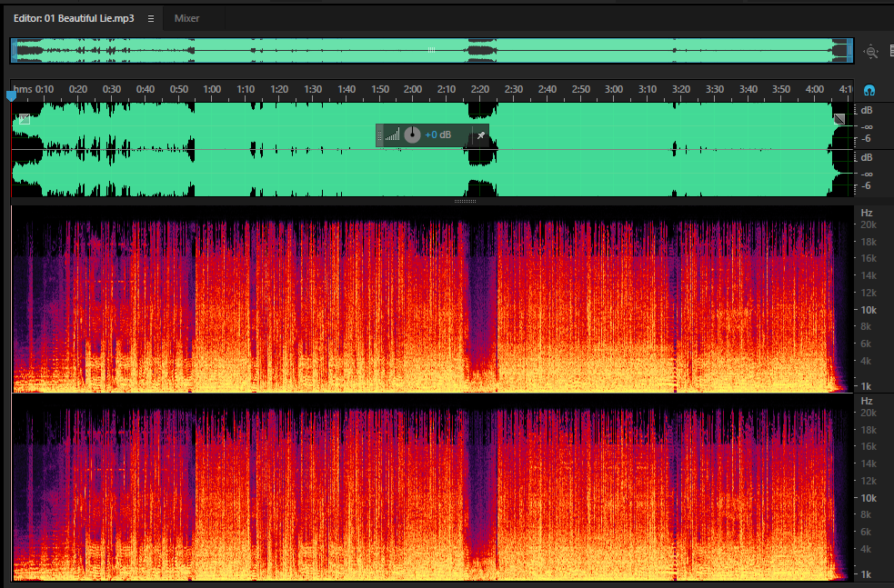Click the 4:00 mark on the time ruler

[x=815, y=89]
